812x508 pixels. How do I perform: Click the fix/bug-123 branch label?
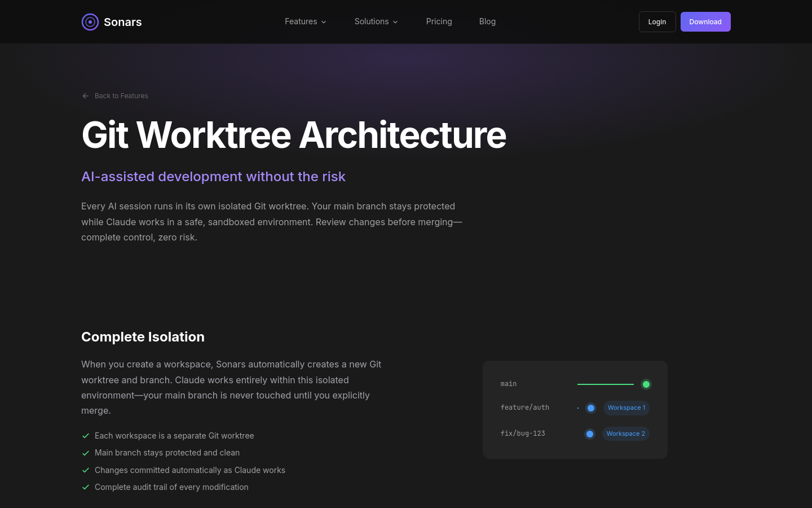pyautogui.click(x=523, y=433)
